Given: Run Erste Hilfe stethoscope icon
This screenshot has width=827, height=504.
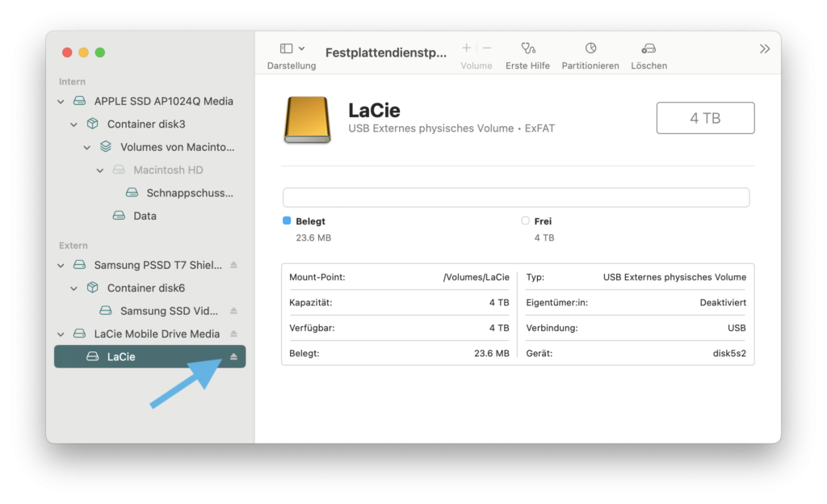Looking at the screenshot, I should [x=528, y=48].
